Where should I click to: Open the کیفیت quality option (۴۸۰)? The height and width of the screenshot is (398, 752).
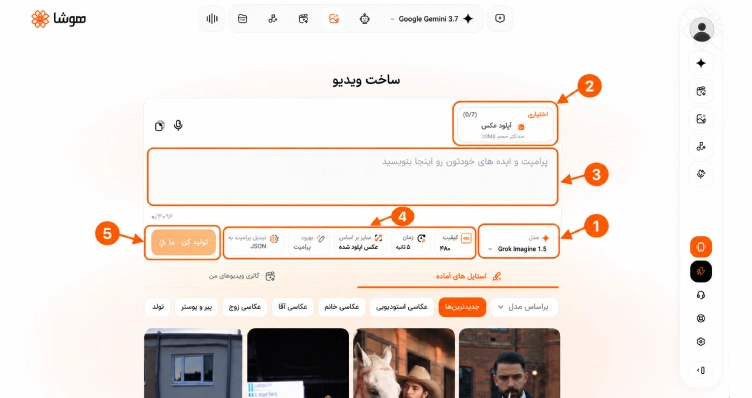[455, 243]
